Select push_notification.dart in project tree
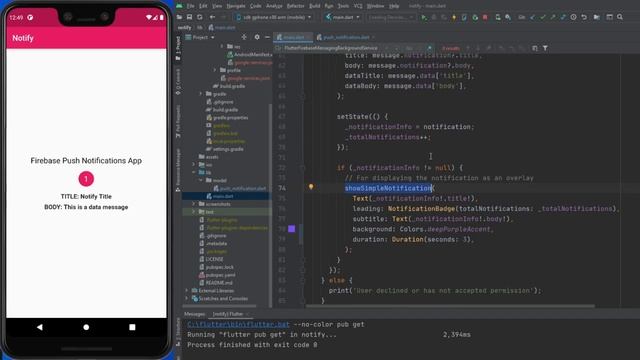The width and height of the screenshot is (640, 360). 240,188
